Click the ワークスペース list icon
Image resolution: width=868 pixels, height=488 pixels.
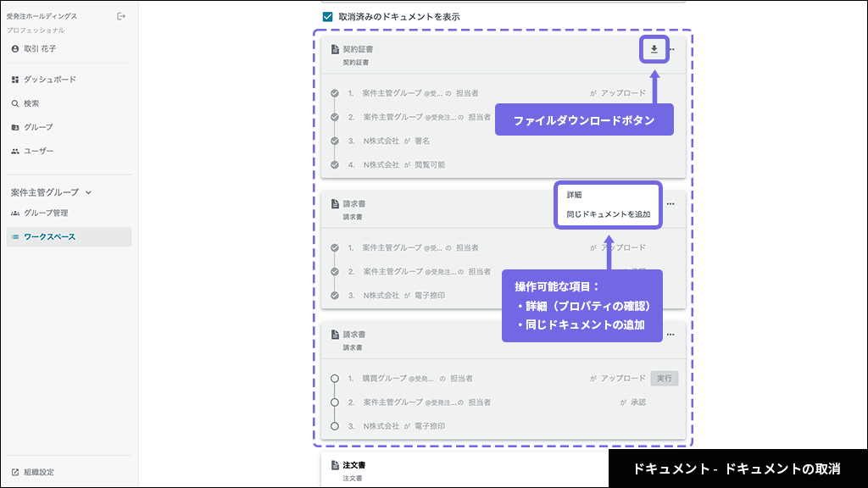[x=15, y=237]
